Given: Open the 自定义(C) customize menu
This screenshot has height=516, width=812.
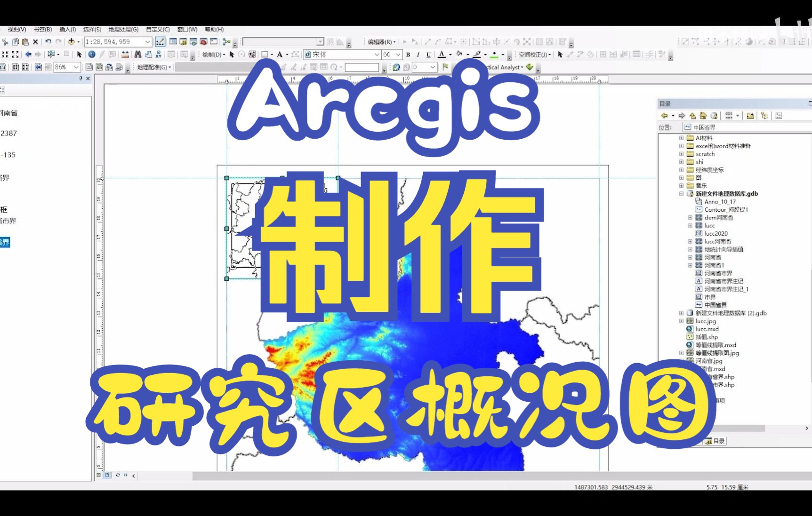Looking at the screenshot, I should 158,29.
